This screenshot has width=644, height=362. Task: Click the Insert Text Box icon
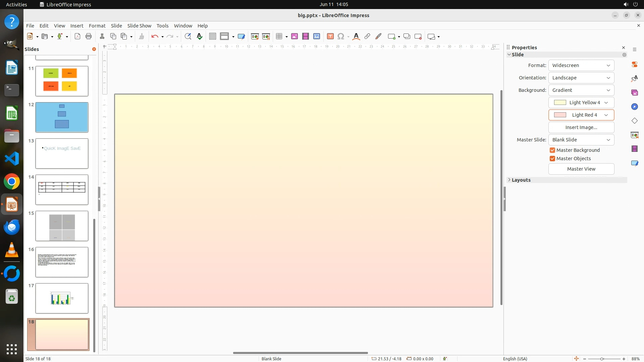(330, 37)
